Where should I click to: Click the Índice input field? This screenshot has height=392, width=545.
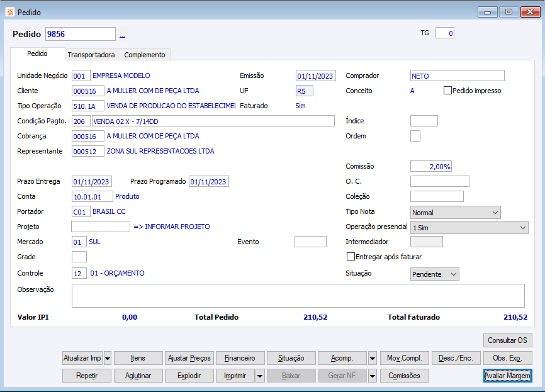coord(424,121)
